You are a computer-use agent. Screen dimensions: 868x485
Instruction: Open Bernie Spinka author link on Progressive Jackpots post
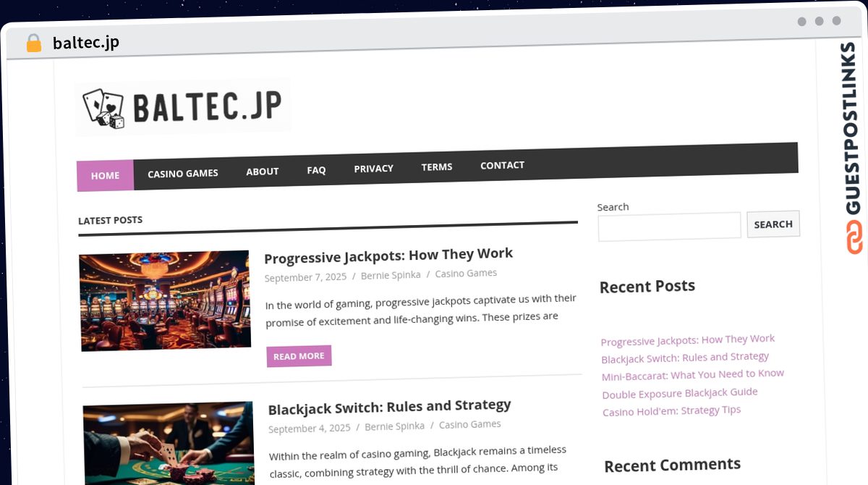[x=391, y=275]
